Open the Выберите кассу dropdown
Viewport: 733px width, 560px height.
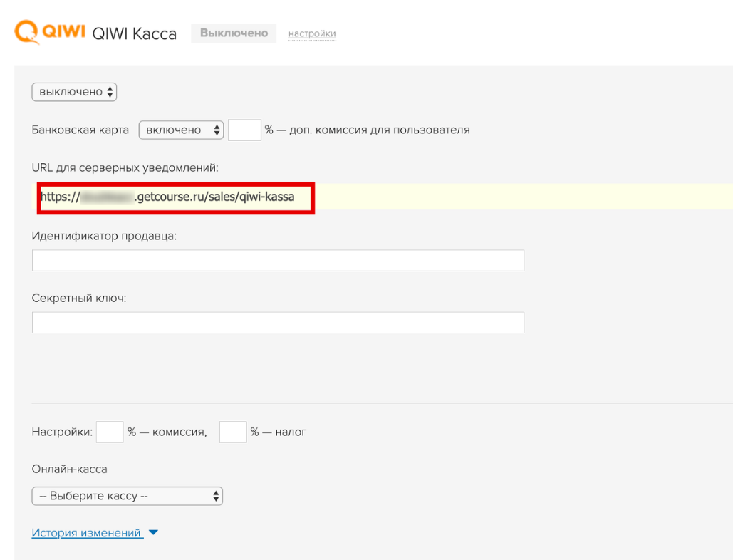click(127, 496)
